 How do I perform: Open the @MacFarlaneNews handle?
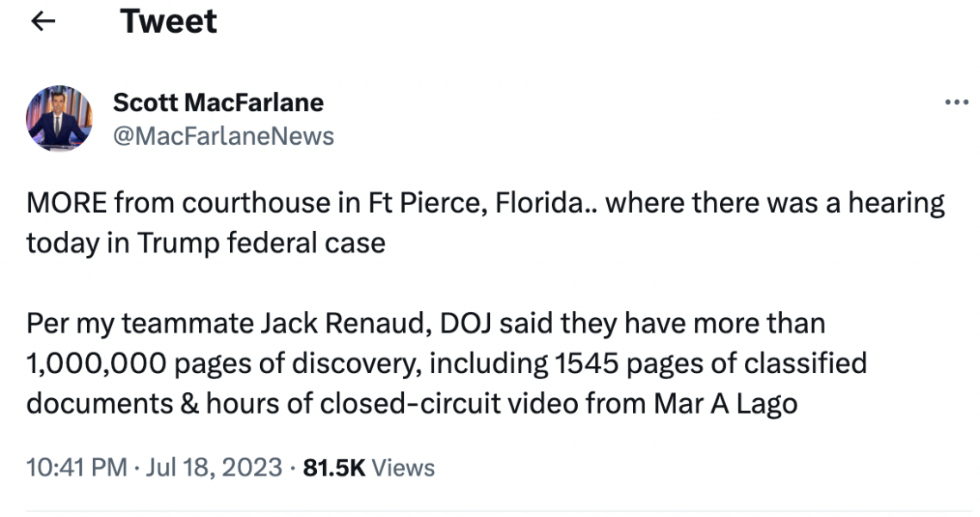pos(224,135)
